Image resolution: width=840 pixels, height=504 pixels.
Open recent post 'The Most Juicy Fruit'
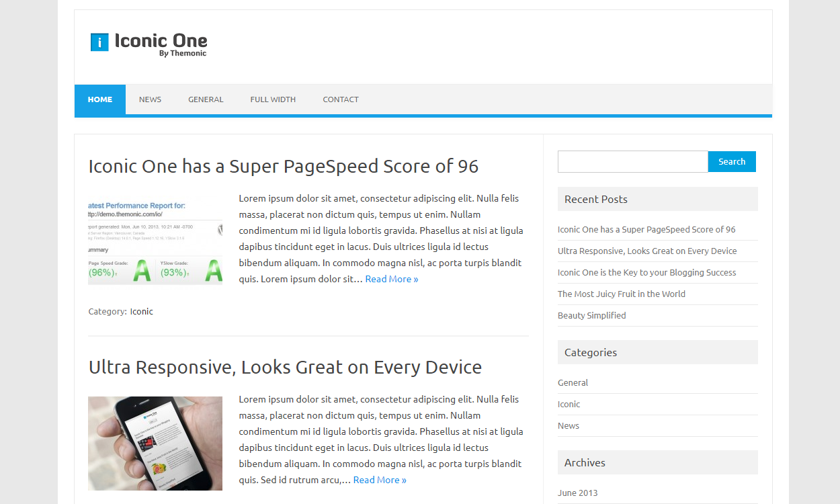tap(621, 294)
